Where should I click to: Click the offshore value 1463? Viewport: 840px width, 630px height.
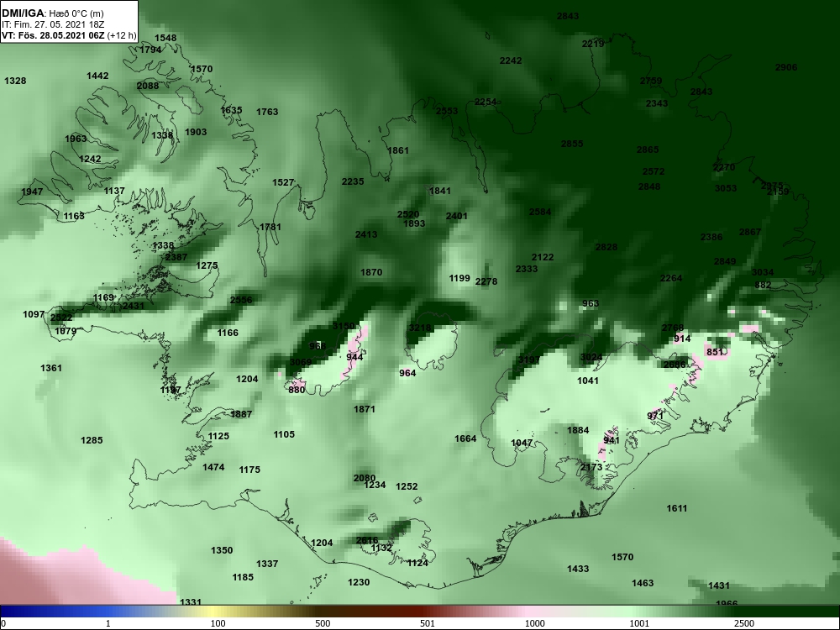[x=643, y=584]
